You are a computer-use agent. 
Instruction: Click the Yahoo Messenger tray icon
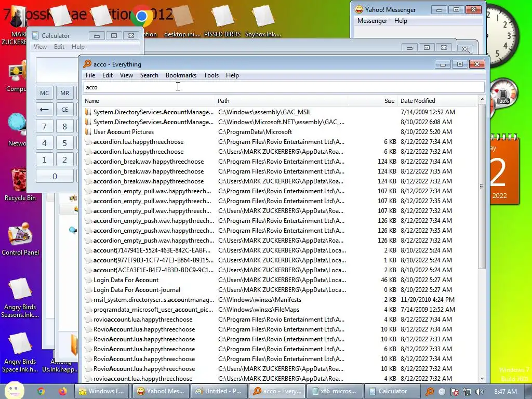point(442,392)
